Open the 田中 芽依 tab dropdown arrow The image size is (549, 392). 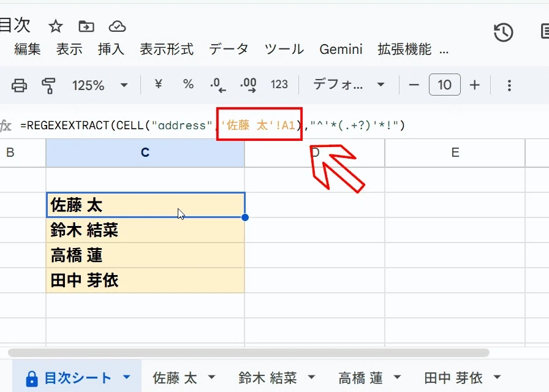497,377
